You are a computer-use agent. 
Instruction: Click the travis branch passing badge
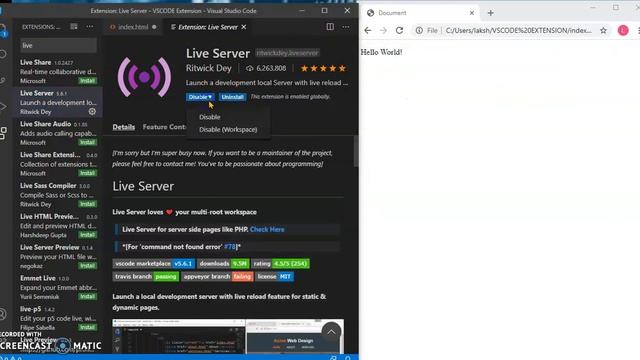tap(146, 277)
